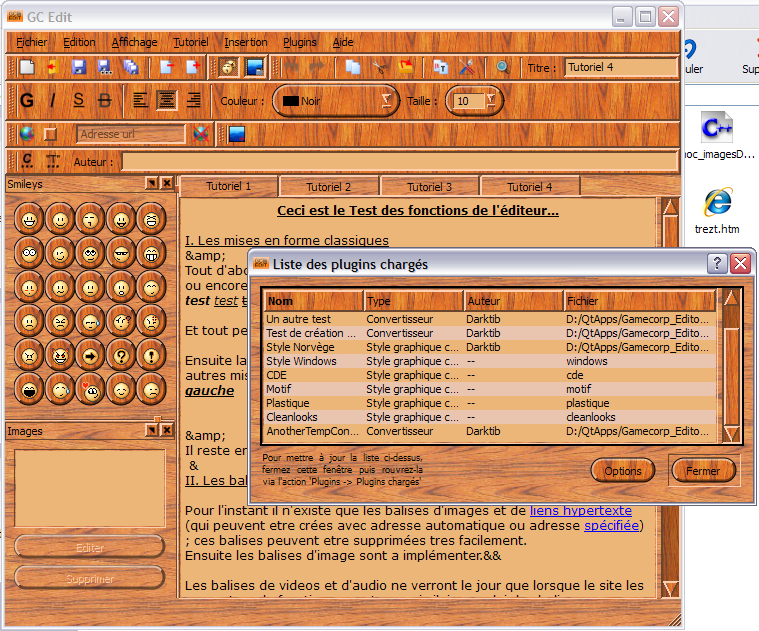The height and width of the screenshot is (631, 759).
Task: Click the Adresse url input field
Action: [x=131, y=134]
